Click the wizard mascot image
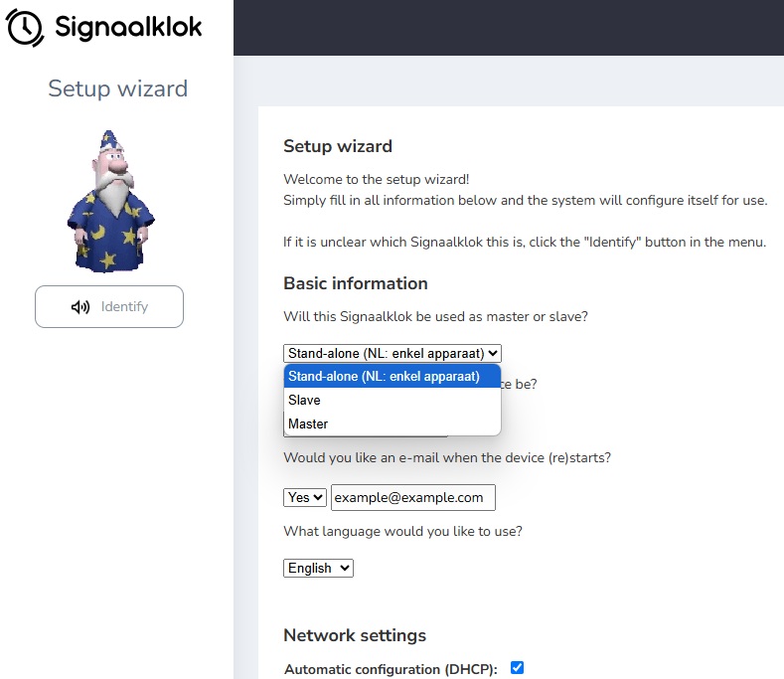The width and height of the screenshot is (784, 679). 109,201
